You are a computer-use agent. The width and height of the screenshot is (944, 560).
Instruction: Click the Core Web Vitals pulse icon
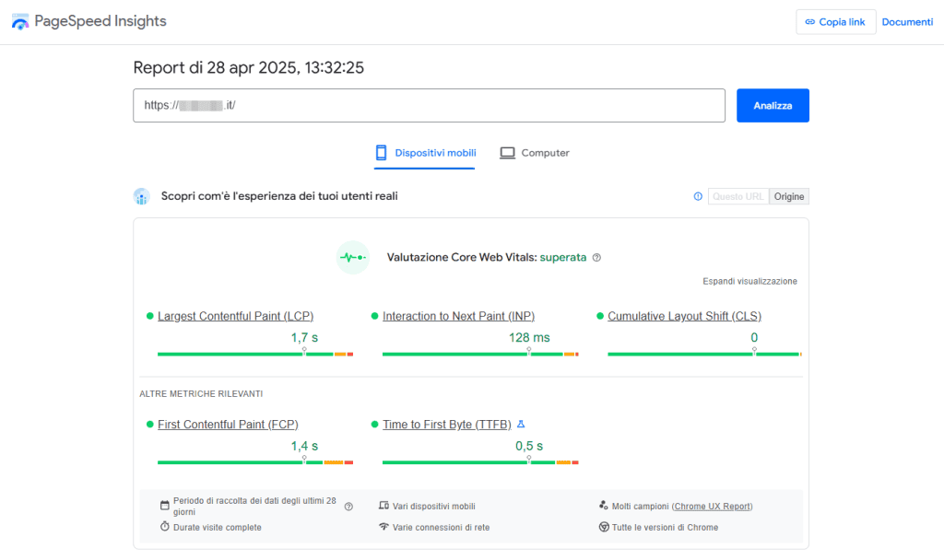353,258
